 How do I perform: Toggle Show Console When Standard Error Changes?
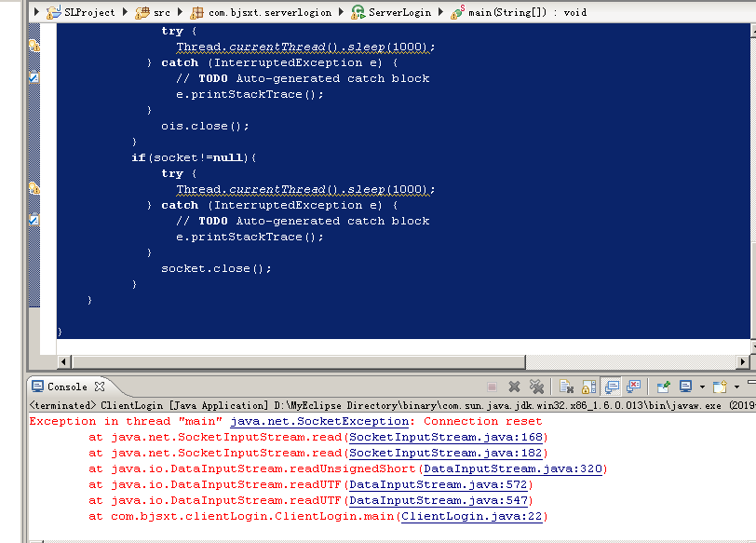point(633,387)
